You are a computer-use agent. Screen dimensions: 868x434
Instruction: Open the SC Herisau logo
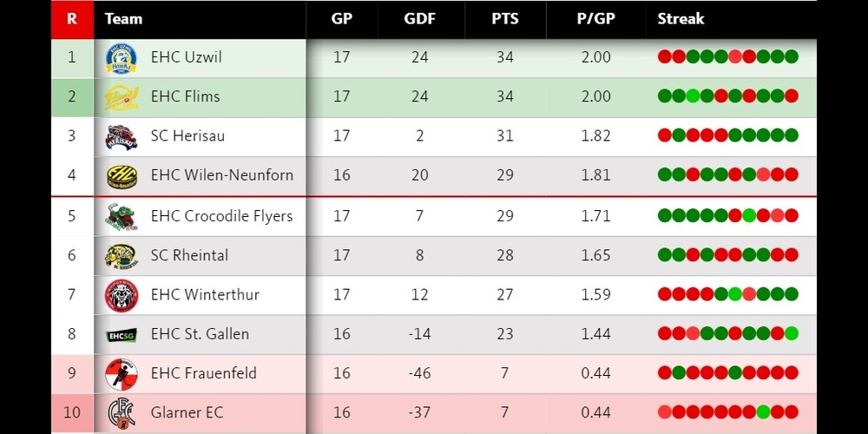point(121,136)
